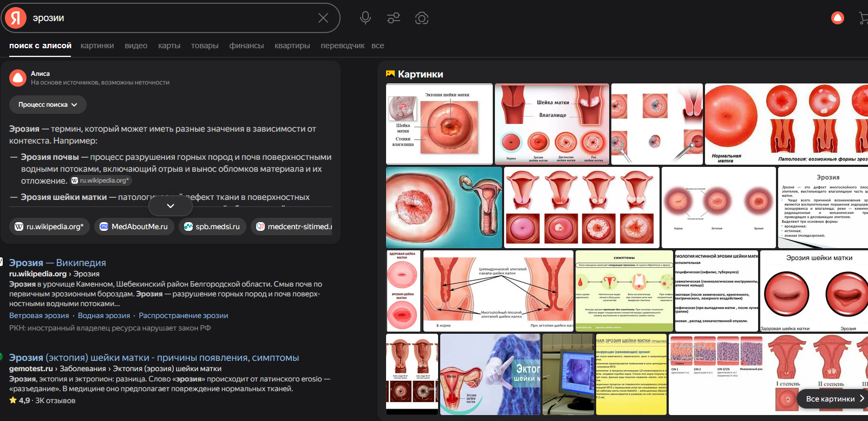Search by image with camera icon
This screenshot has height=421, width=868.
[x=422, y=18]
